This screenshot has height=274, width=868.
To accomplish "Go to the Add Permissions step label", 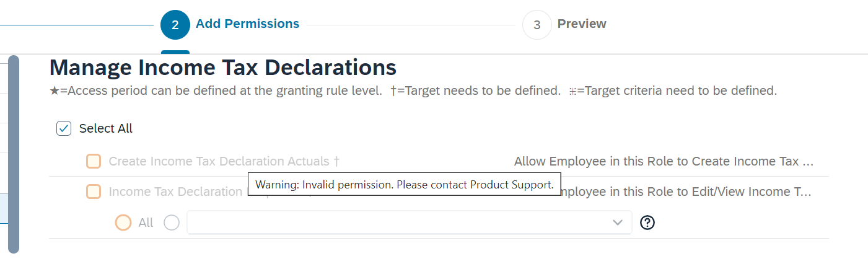I will point(247,24).
